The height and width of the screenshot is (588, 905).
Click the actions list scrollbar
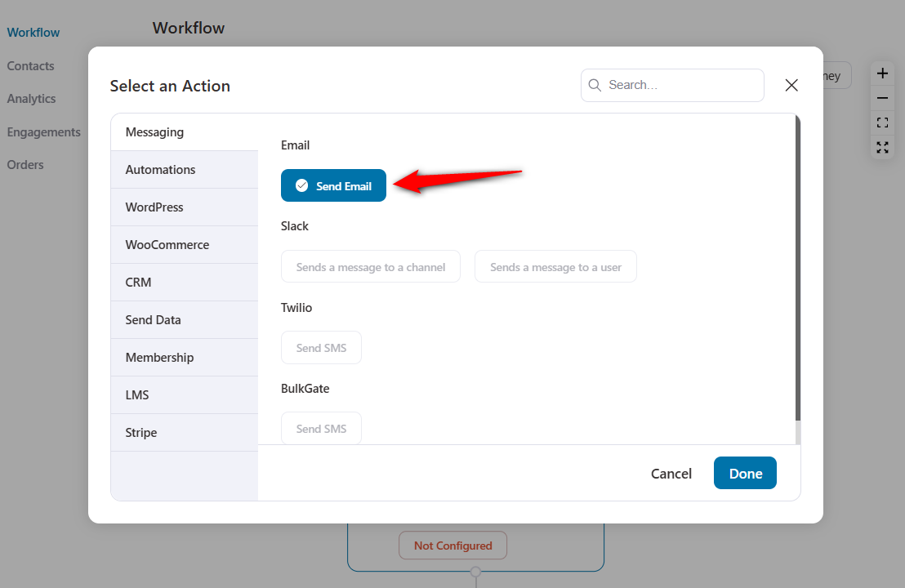[x=798, y=267]
